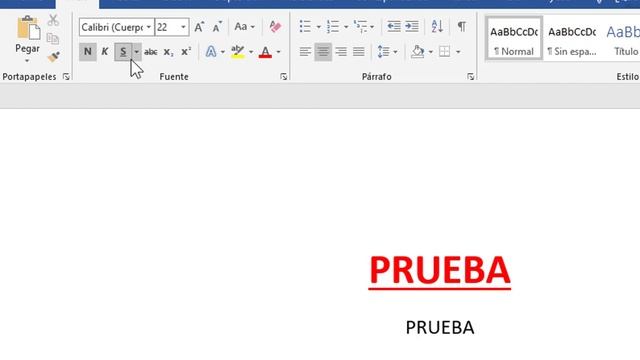Toggle underline (S) formatting
The image size is (640, 360).
coord(123,52)
